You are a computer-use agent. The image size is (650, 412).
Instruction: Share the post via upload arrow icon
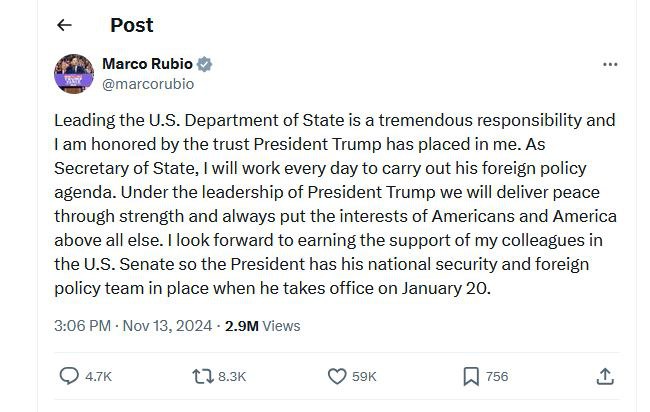click(605, 376)
